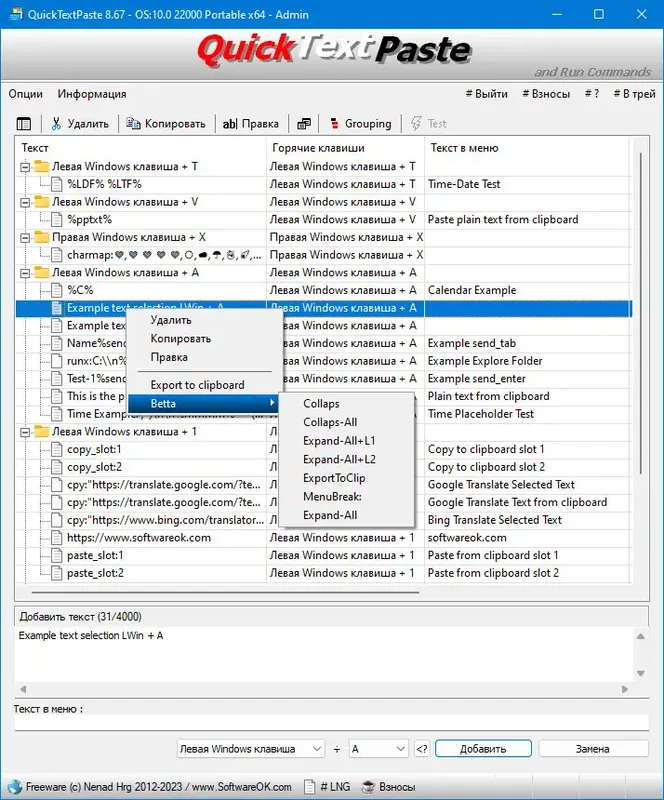Select the paste_slot:1 row
The image size is (664, 800).
coord(324,556)
